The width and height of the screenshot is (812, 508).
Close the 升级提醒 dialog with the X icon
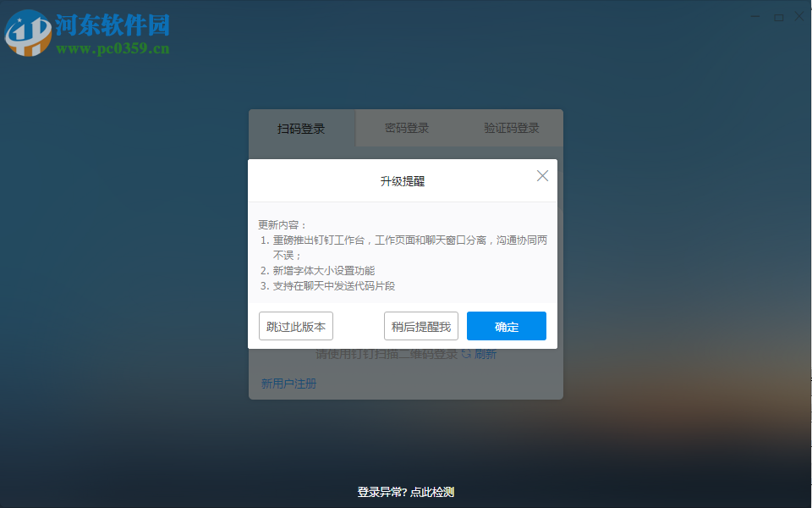[x=542, y=176]
